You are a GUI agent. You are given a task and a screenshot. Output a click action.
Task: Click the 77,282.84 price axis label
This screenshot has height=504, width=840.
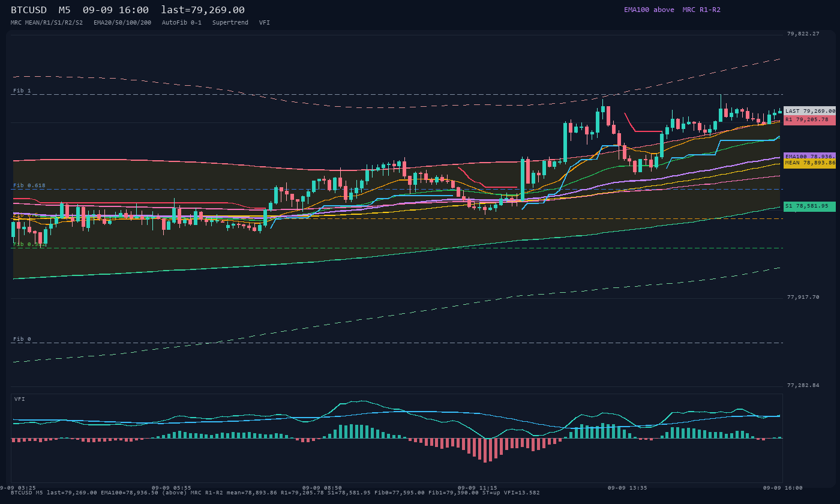pyautogui.click(x=803, y=385)
